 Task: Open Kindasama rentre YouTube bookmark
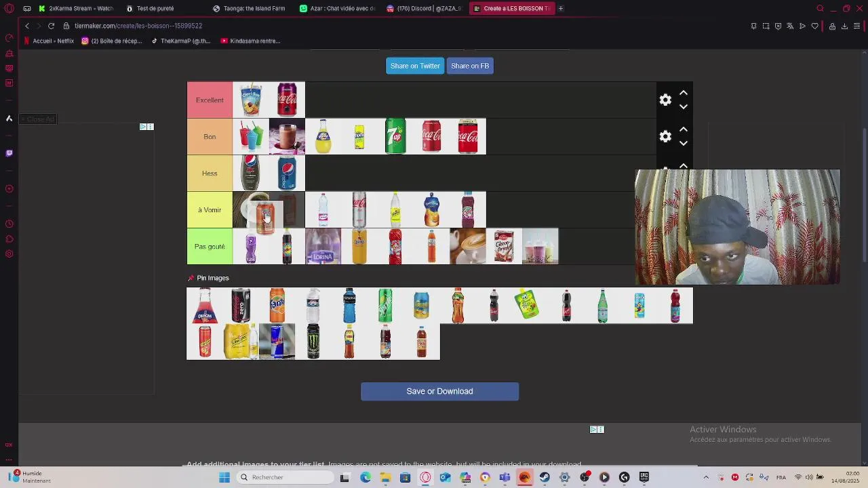[x=250, y=41]
